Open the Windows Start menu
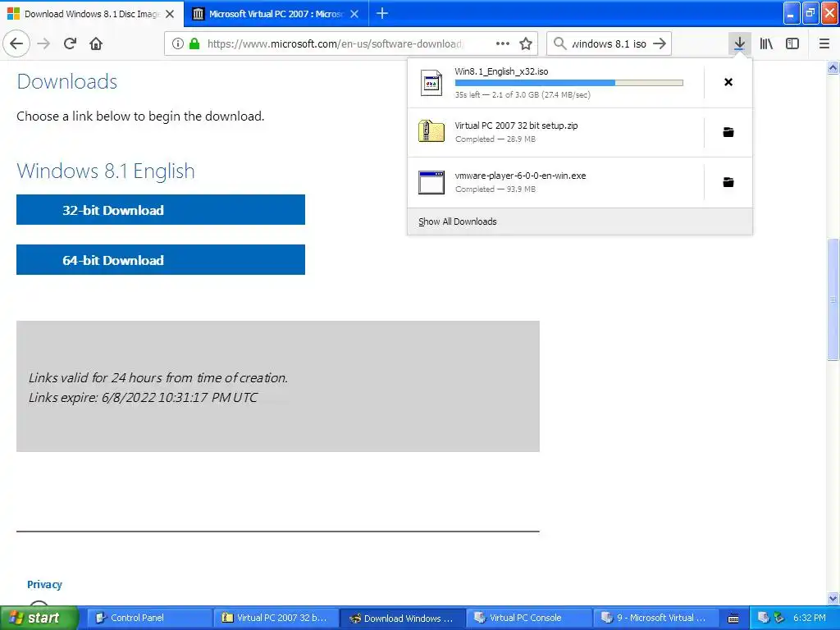Screen dimensions: 840x630 point(39,618)
